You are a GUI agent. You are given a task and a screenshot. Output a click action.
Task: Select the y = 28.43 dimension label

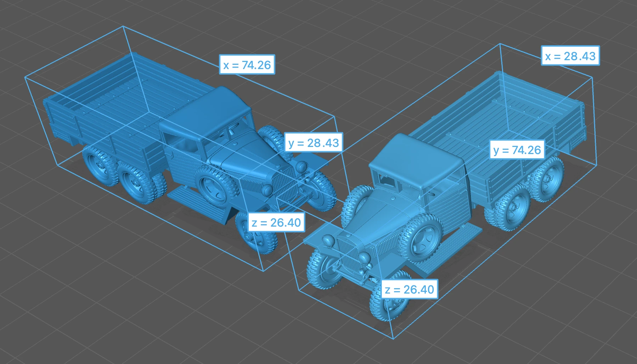coord(314,142)
